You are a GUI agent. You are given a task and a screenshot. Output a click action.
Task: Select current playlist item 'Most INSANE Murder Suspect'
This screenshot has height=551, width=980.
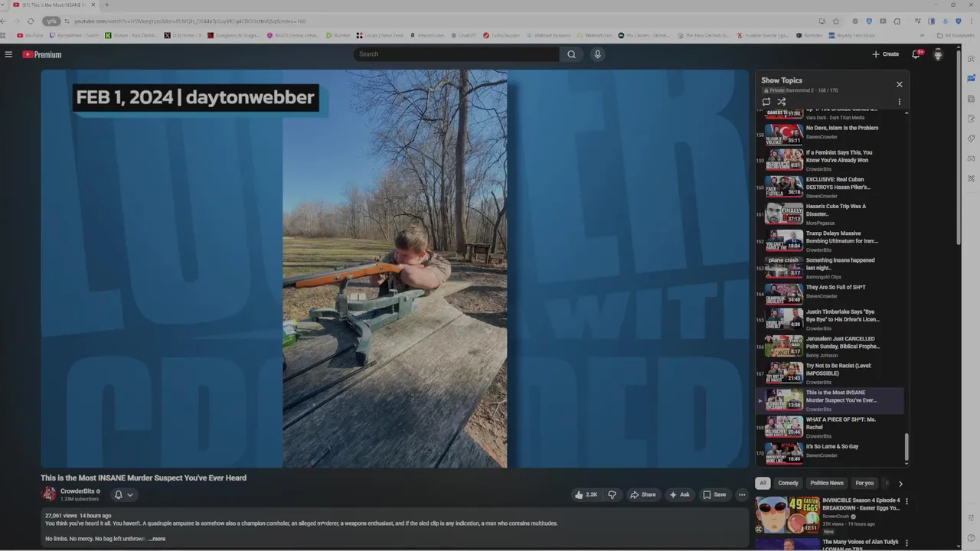(831, 400)
